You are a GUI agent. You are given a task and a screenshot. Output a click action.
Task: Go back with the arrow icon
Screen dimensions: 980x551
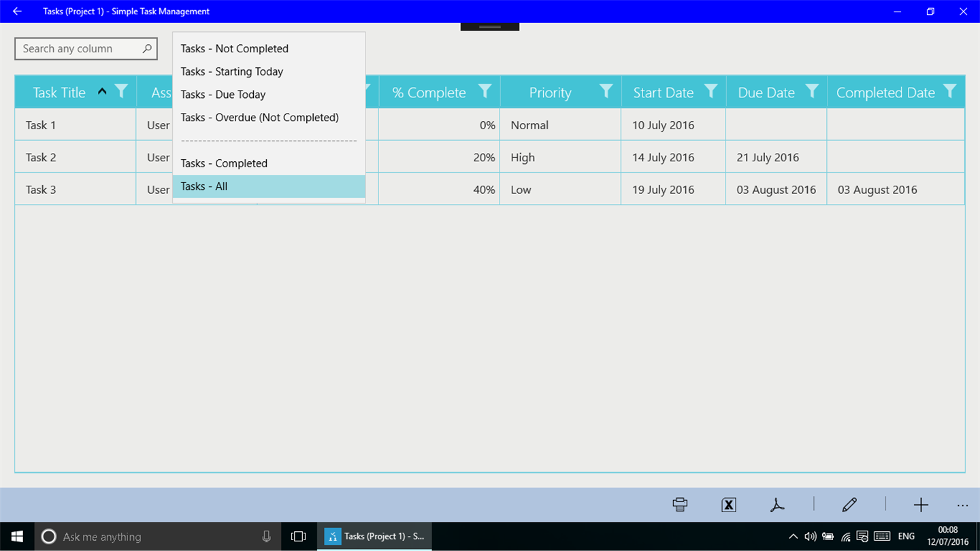click(17, 12)
